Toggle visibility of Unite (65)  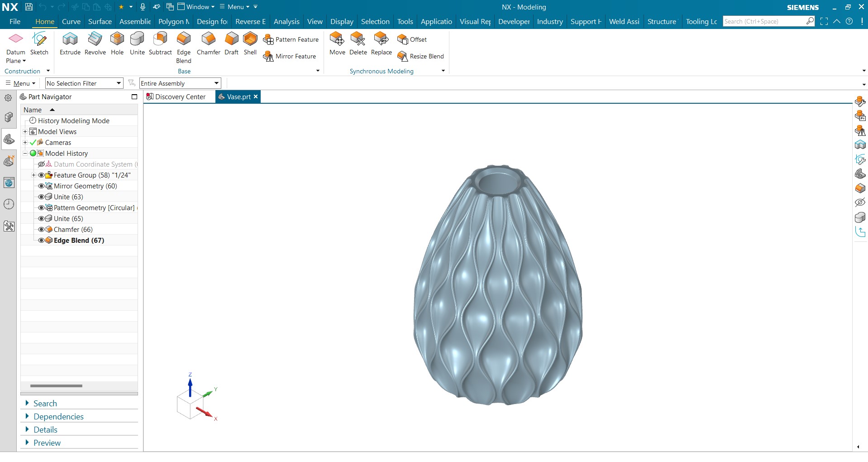41,219
